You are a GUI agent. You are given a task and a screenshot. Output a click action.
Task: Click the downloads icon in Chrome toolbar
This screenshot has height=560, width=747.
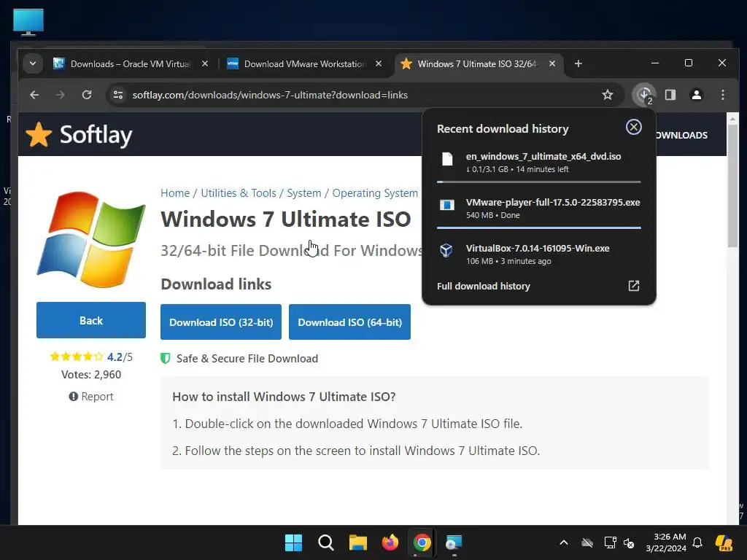click(x=644, y=95)
